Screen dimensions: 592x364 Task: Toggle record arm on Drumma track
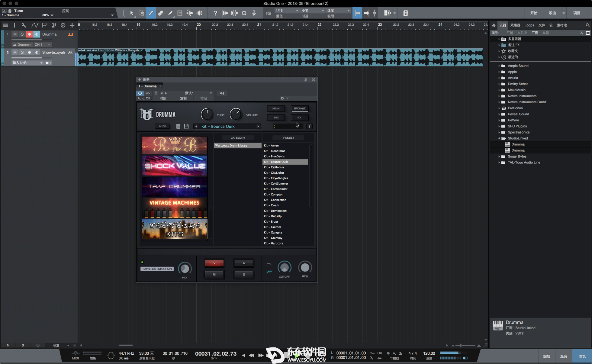[x=29, y=34]
